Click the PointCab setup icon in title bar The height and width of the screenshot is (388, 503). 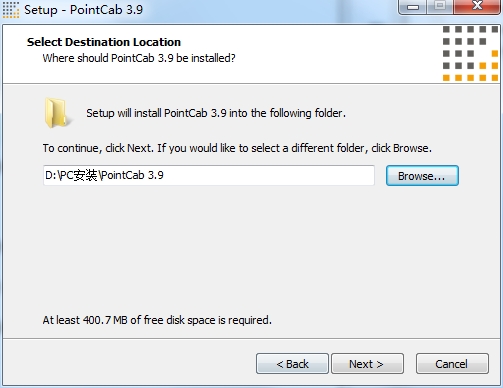pos(10,9)
